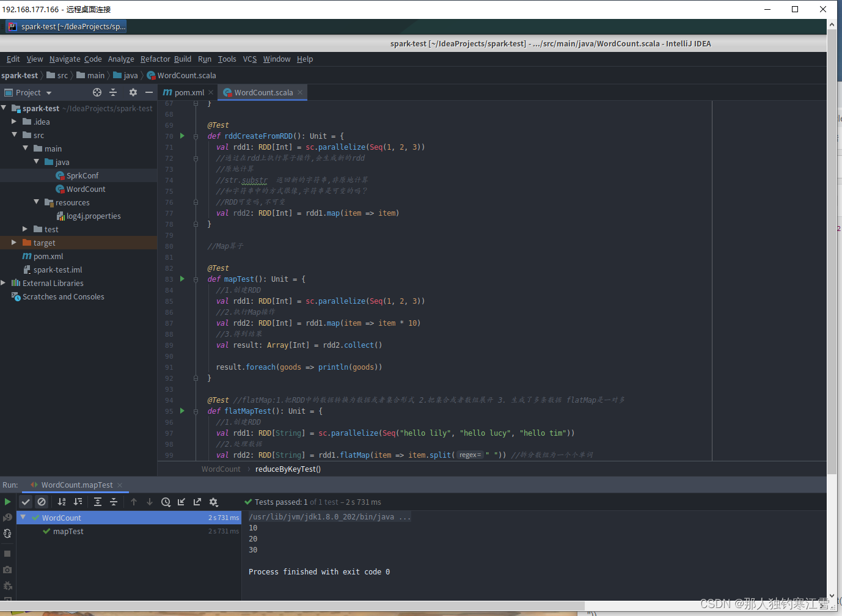
Task: Export test results icon
Action: pyautogui.click(x=197, y=502)
